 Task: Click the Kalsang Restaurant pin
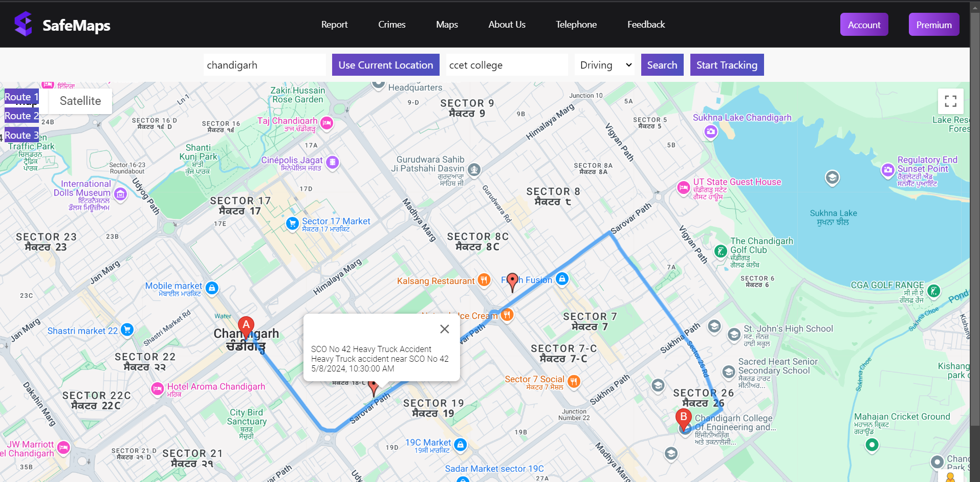(484, 280)
